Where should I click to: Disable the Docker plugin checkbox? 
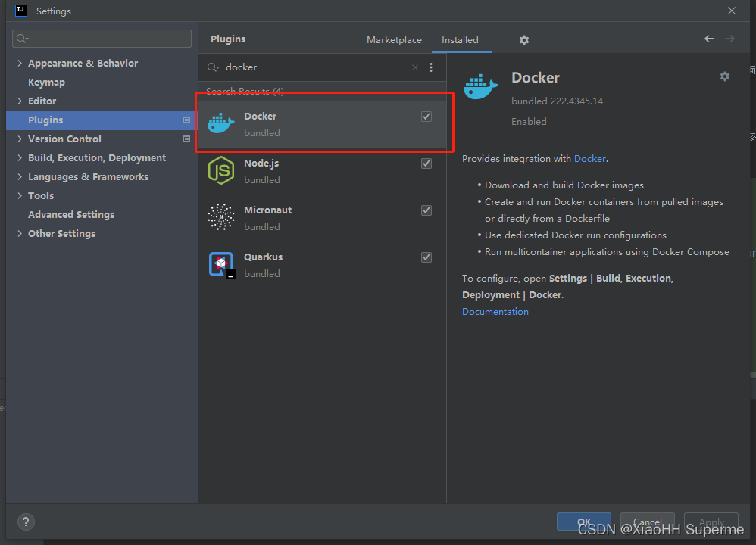[x=426, y=116]
